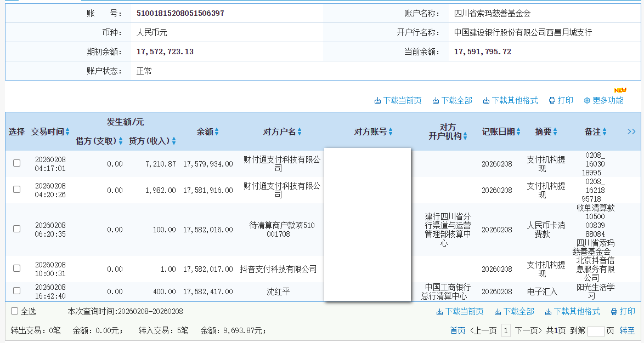Click the top 下载全部 download icon
The height and width of the screenshot is (343, 644).
pos(436,101)
